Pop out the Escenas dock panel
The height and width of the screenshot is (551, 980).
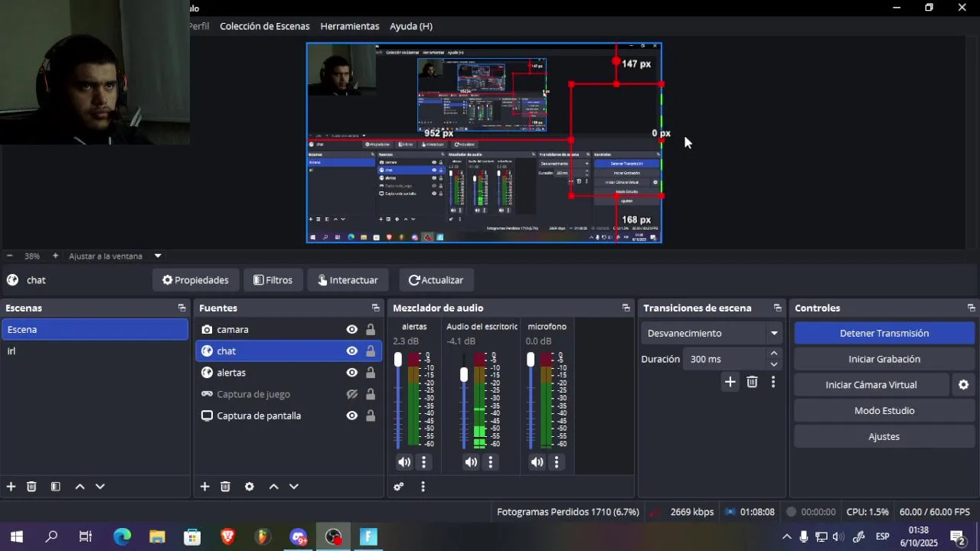(x=181, y=308)
